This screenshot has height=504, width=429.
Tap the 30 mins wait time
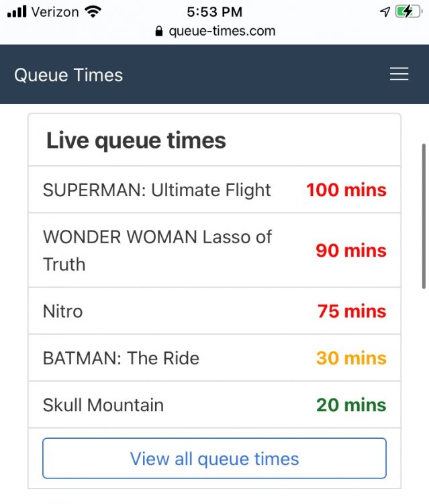click(x=351, y=358)
